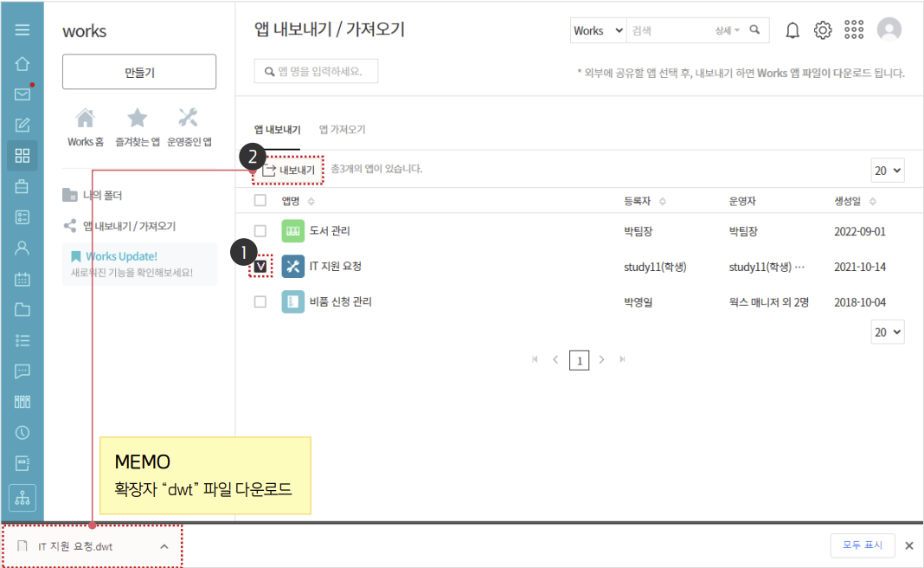Click the hamburger menu icon
Screen dimensions: 924x568
(22, 30)
